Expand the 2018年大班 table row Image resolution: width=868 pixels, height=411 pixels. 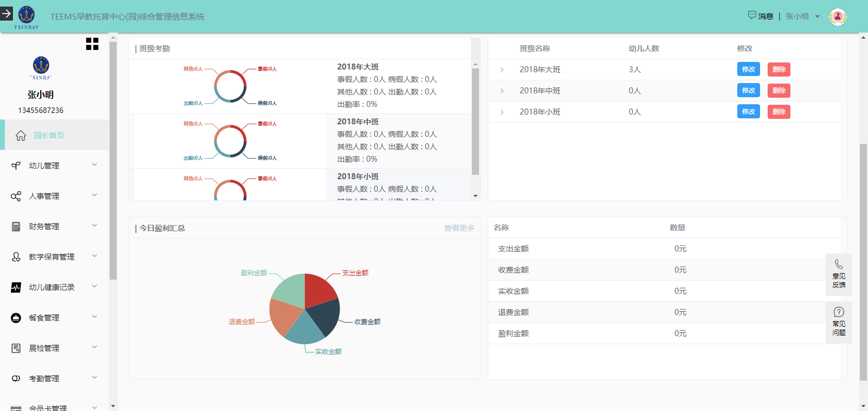[502, 69]
